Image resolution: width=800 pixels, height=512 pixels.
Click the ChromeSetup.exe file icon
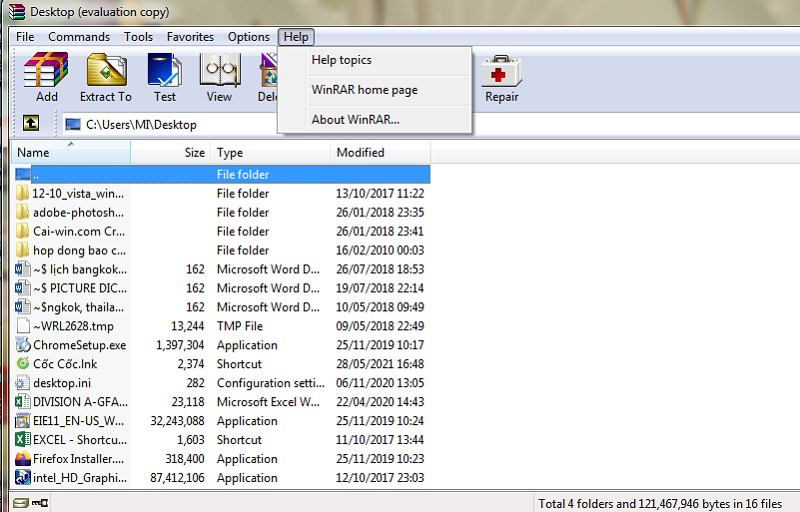pos(22,345)
